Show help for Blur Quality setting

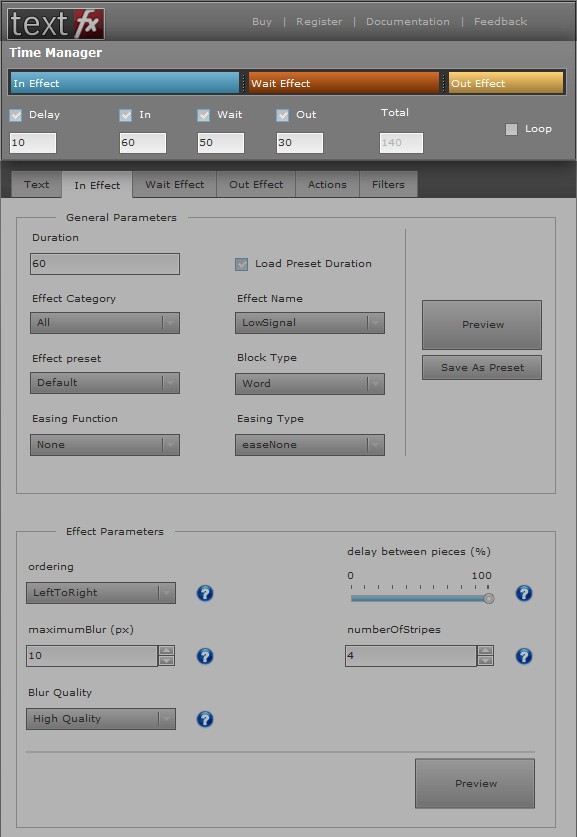[x=205, y=719]
